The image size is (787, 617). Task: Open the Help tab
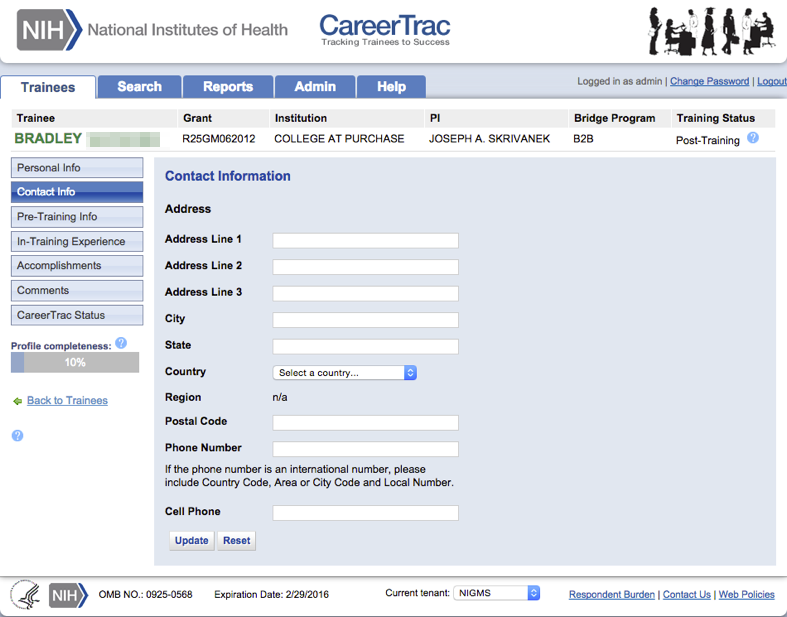(391, 86)
